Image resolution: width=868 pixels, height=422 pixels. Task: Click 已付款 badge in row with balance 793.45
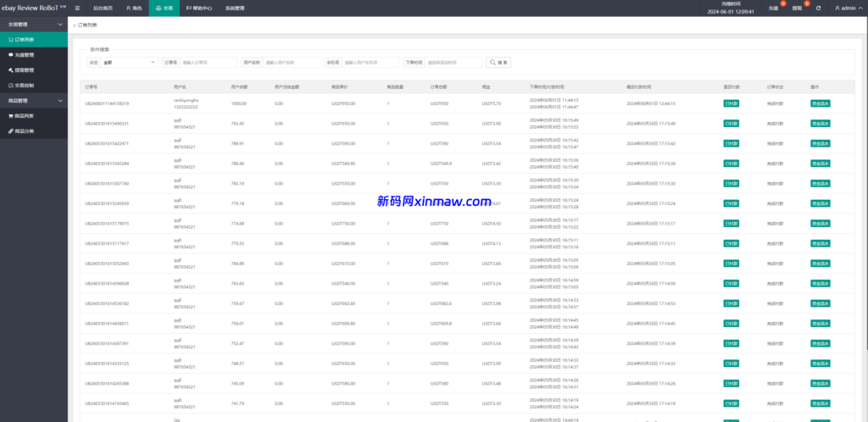pos(732,124)
